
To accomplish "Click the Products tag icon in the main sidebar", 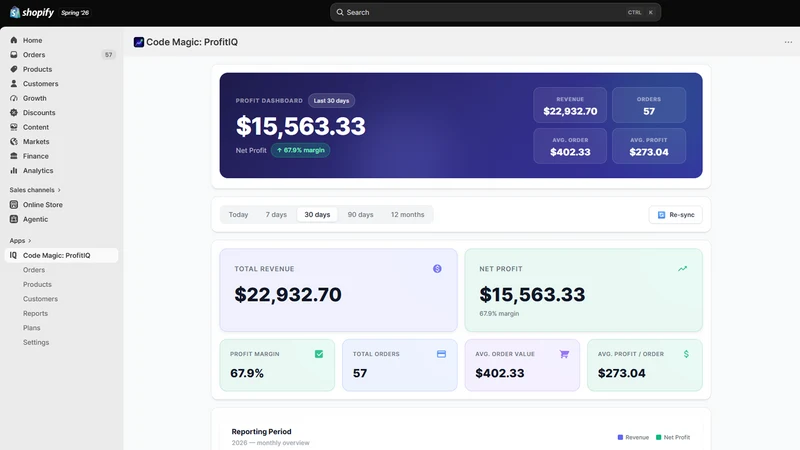I will pos(14,69).
